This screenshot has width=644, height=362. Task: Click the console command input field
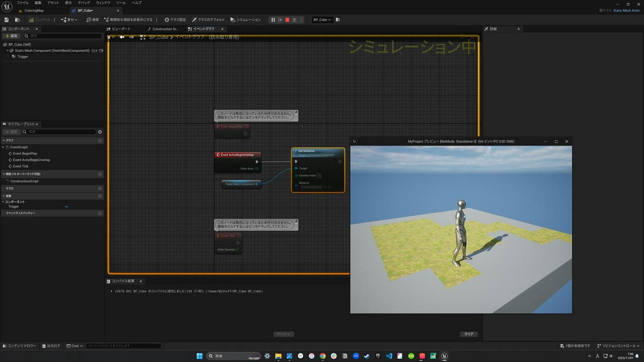(x=123, y=346)
